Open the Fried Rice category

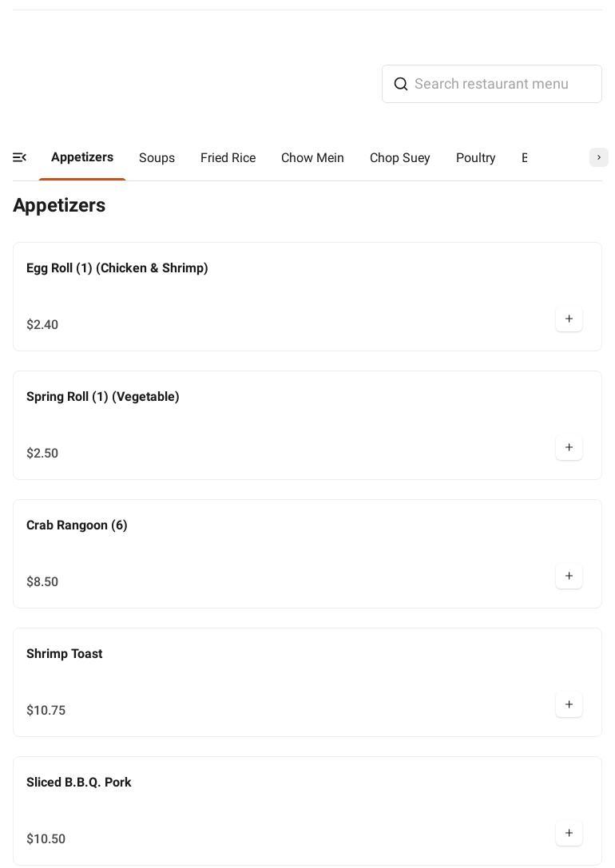click(228, 158)
